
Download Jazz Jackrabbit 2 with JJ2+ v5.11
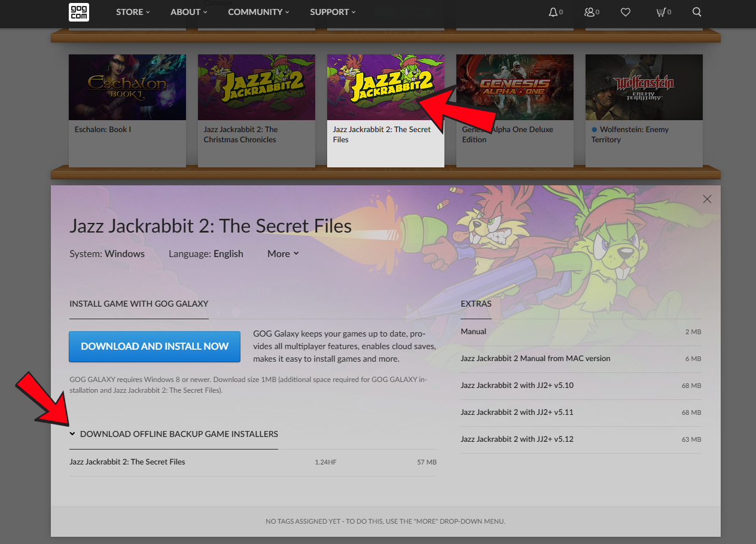pos(581,412)
